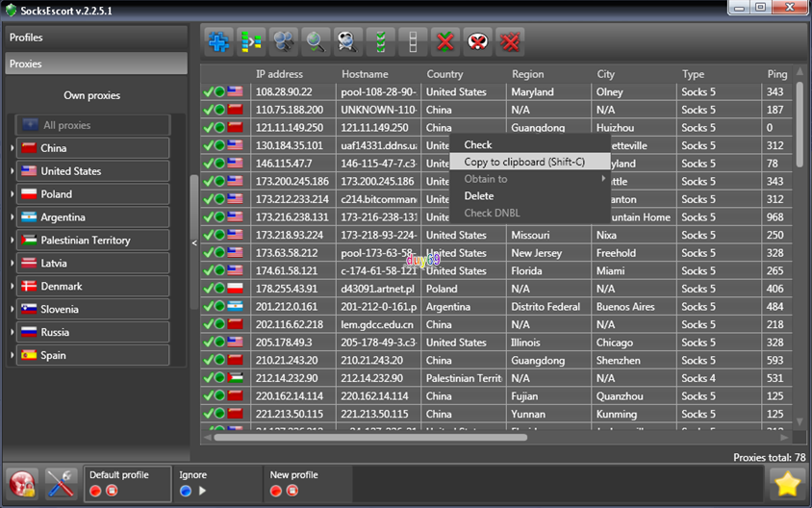The image size is (812, 508).
Task: Click the empty boxes deselect-all icon
Action: pyautogui.click(x=413, y=41)
